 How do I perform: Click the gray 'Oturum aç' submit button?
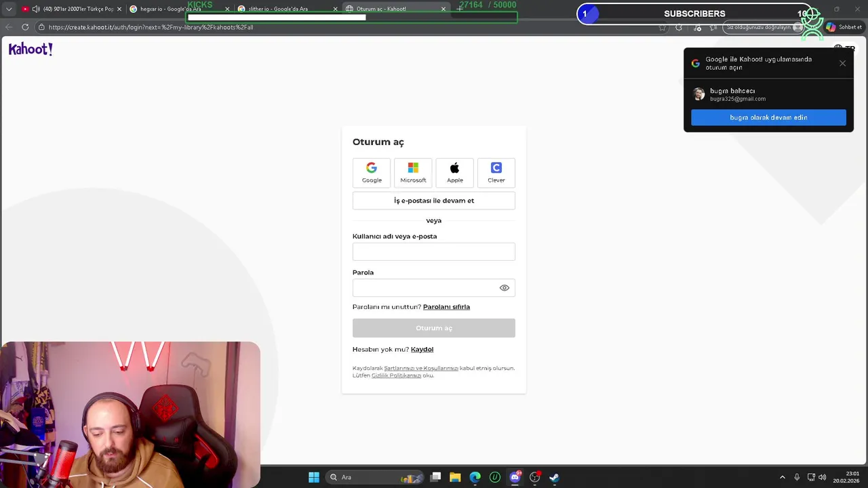click(434, 328)
